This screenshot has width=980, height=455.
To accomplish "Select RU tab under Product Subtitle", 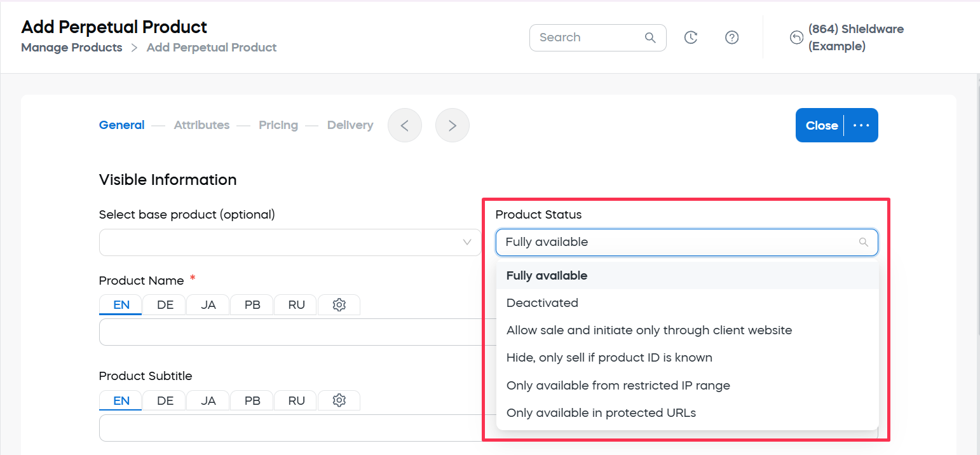I will coord(296,400).
